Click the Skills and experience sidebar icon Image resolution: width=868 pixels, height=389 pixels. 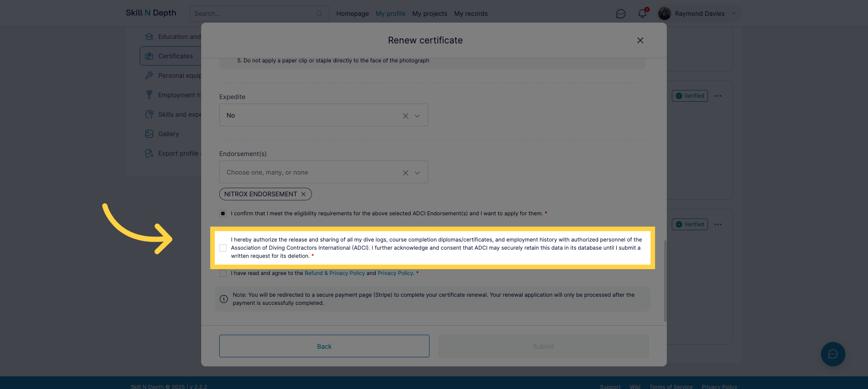(149, 114)
